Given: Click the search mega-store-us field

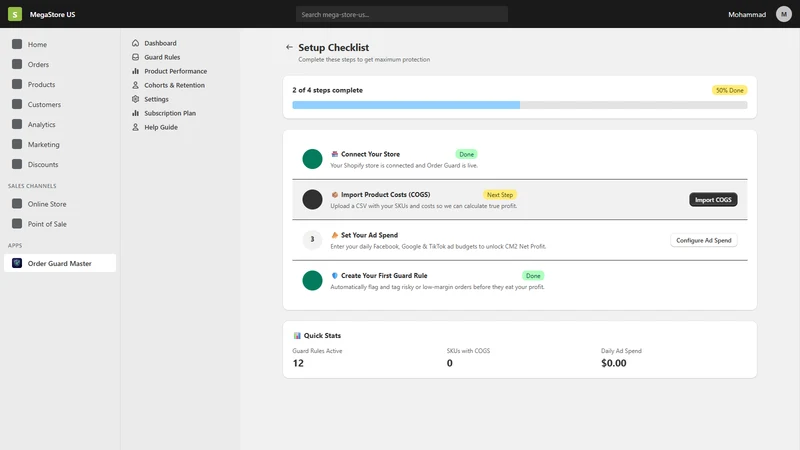Looking at the screenshot, I should (402, 14).
